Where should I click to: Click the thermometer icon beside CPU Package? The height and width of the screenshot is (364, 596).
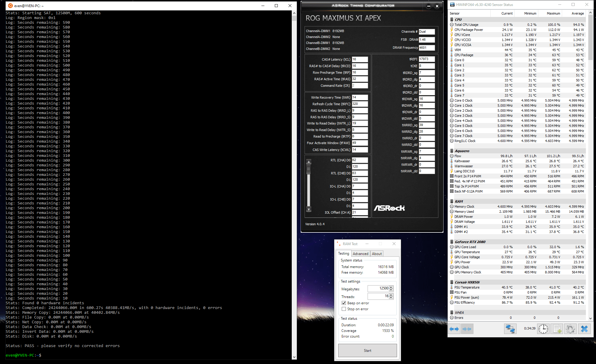[x=452, y=55]
